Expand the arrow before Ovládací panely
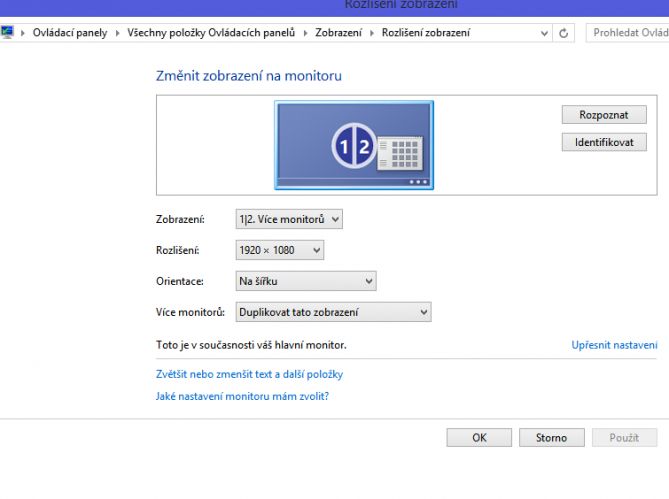The height and width of the screenshot is (499, 669). coord(23,33)
